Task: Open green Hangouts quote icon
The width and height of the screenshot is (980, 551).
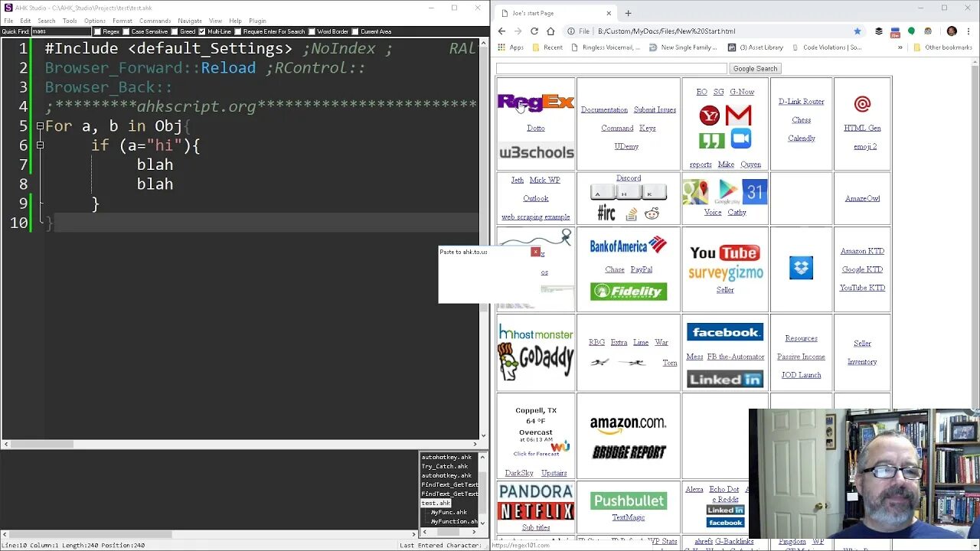Action: (711, 141)
